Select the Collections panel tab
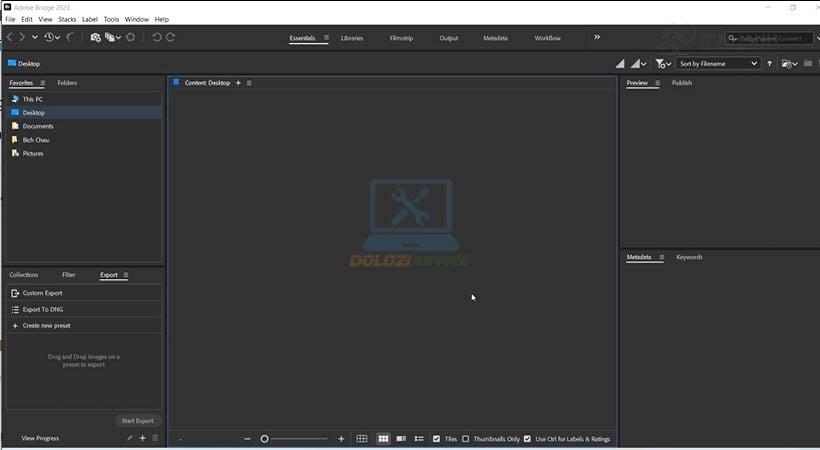This screenshot has height=450, width=820. pos(24,275)
